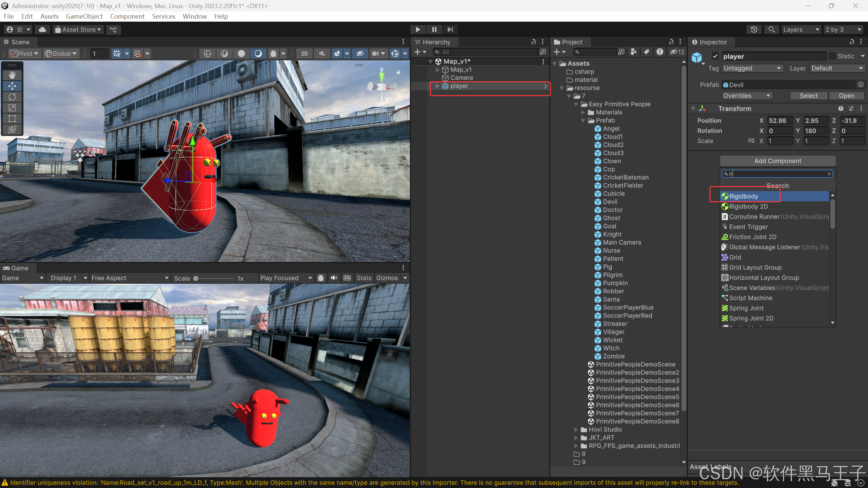The image size is (868, 488).
Task: Click the Game view maximize-bug icon
Action: point(321,278)
